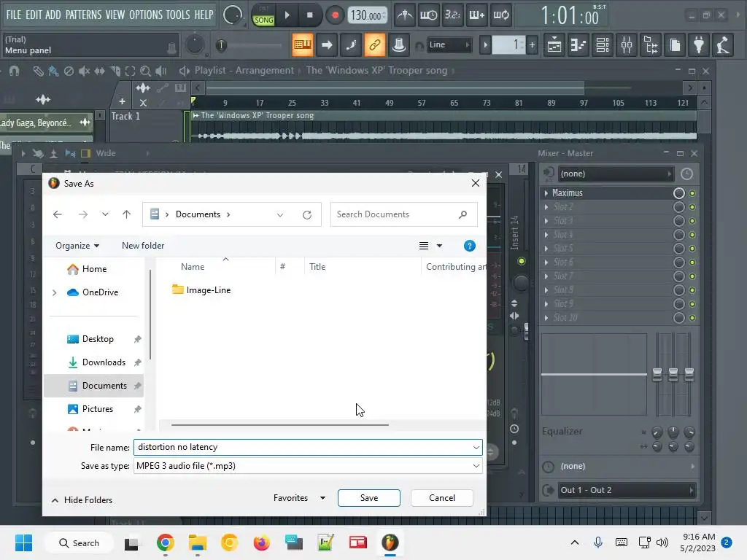Open the Browser view icon
This screenshot has width=747, height=560.
[651, 45]
